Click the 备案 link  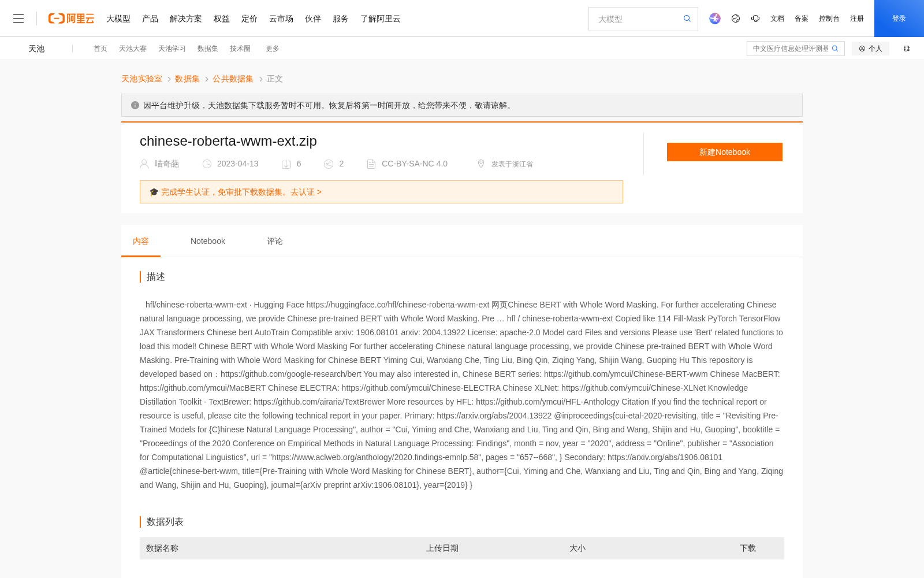[x=802, y=18]
